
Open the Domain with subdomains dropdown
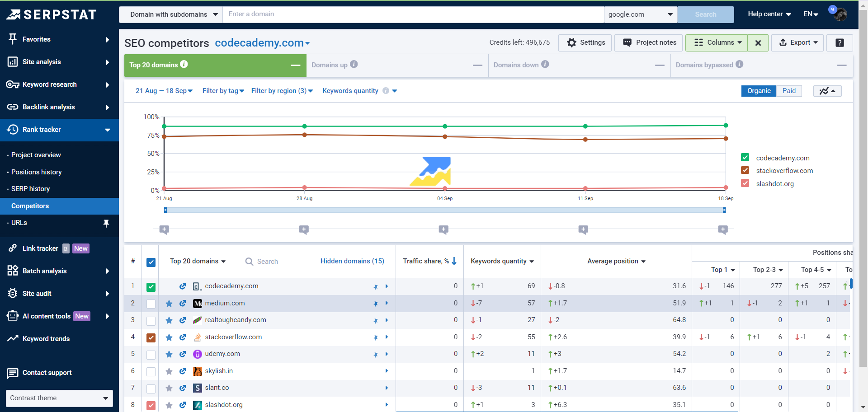(170, 14)
